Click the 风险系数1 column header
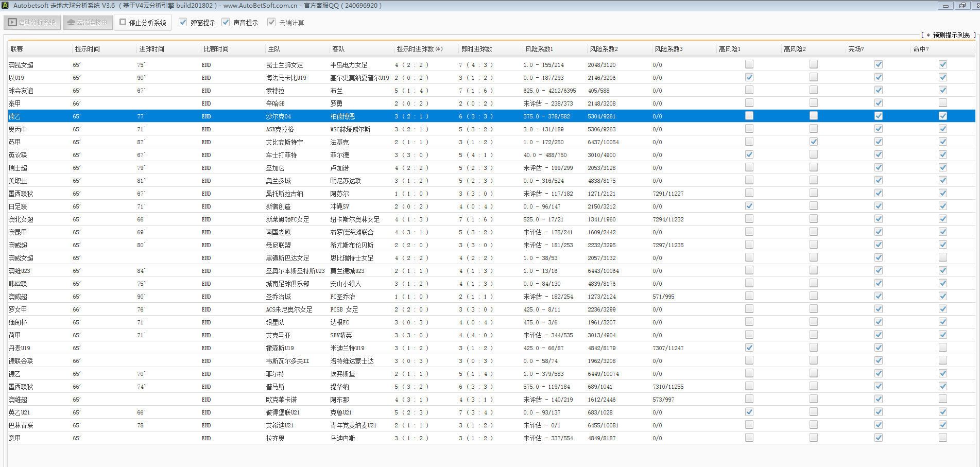This screenshot has height=467, width=980. pos(539,49)
